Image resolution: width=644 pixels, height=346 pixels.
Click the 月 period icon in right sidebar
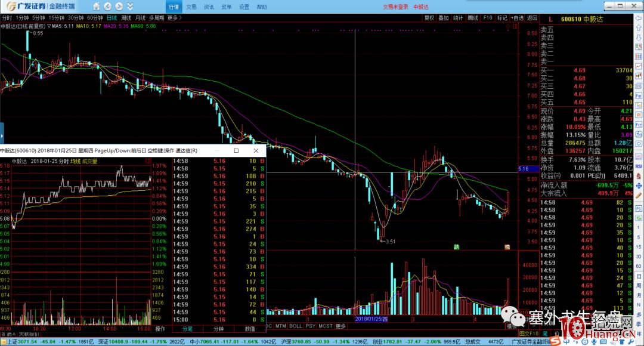click(x=639, y=295)
